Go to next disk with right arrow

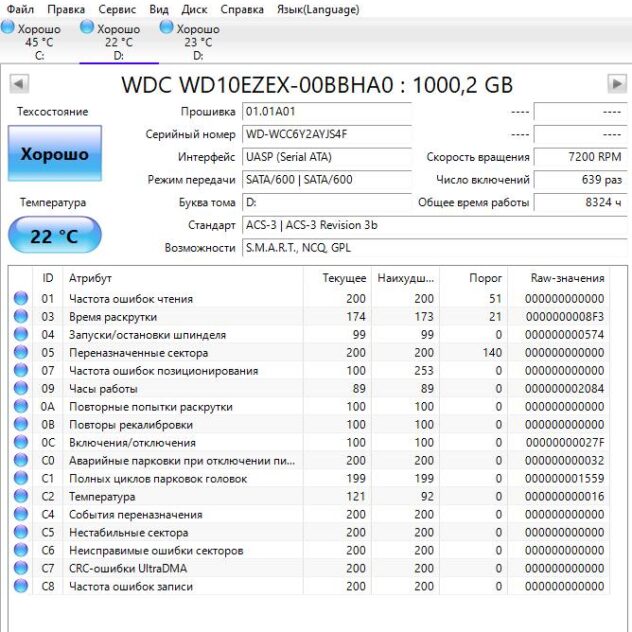(617, 84)
